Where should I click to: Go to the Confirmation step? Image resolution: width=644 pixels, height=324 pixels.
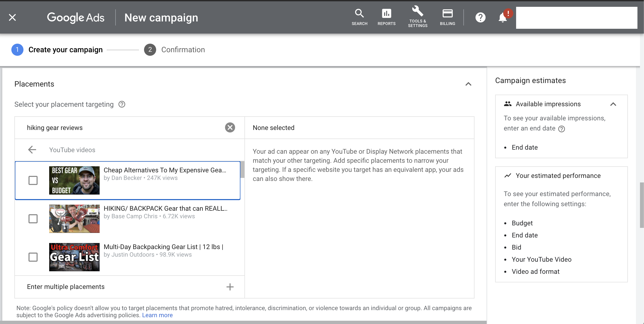click(183, 50)
